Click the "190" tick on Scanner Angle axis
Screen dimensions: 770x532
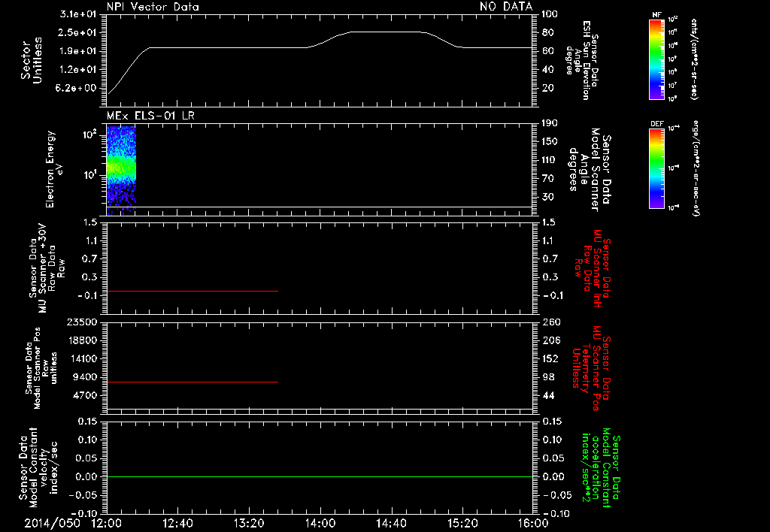click(x=550, y=123)
